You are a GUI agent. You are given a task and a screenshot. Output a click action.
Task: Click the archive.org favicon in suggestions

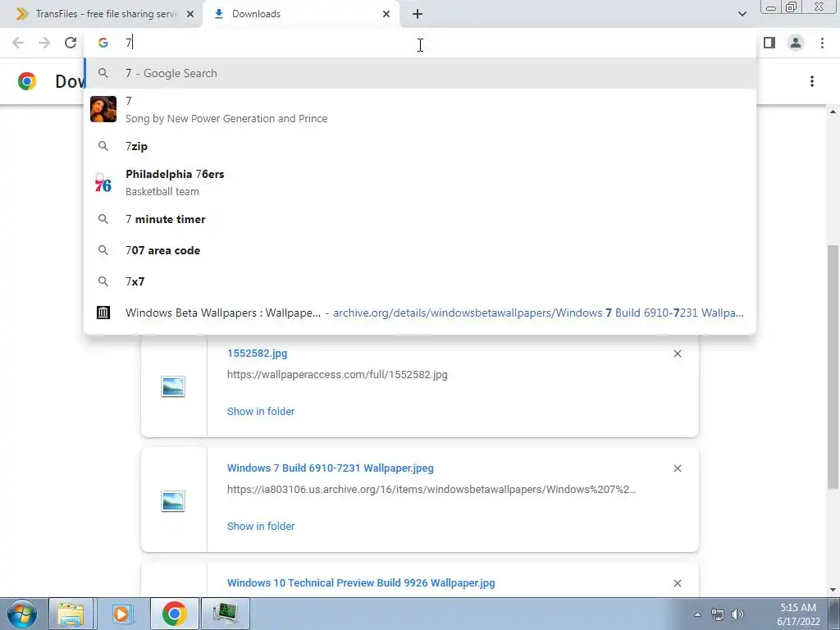tap(103, 313)
